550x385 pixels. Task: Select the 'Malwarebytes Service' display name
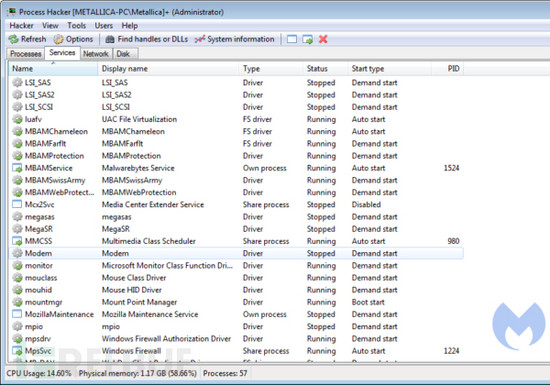[x=138, y=168]
